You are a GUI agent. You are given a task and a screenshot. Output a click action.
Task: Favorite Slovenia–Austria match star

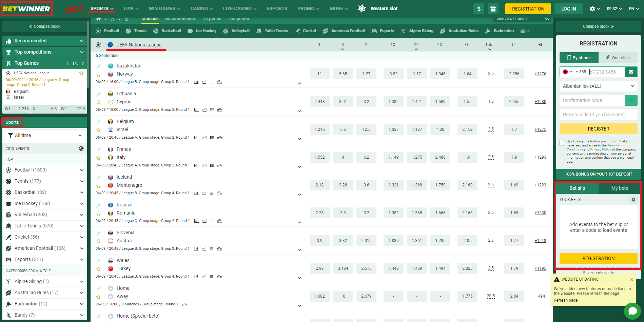98,241
